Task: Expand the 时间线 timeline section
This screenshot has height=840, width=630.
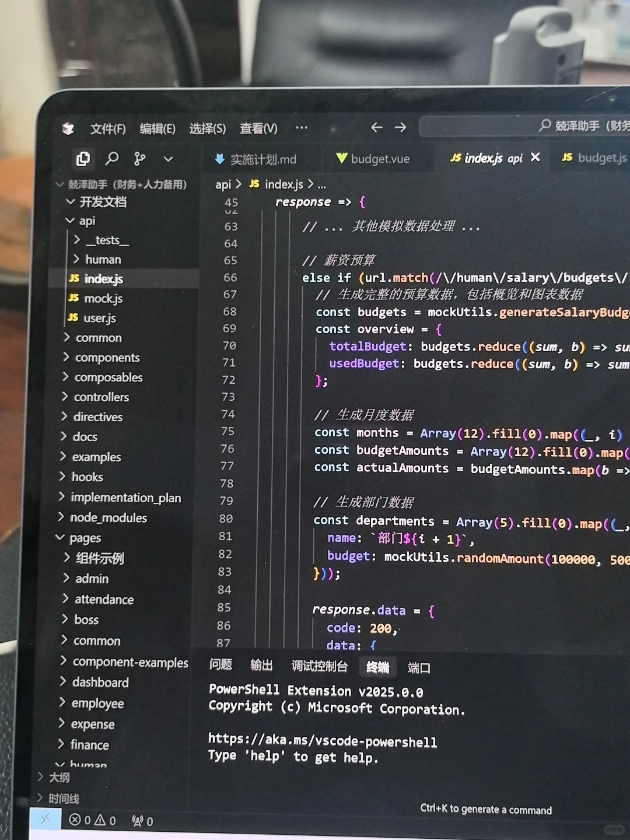Action: (58, 799)
